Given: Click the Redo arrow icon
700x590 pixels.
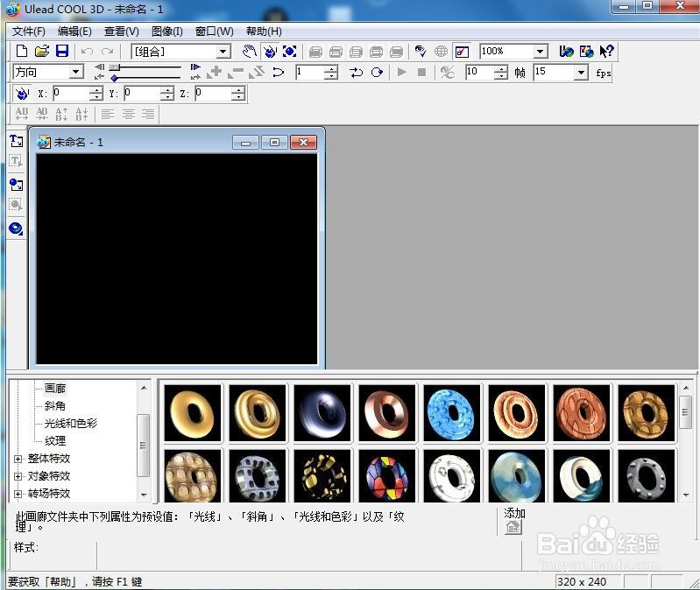Looking at the screenshot, I should pos(107,52).
